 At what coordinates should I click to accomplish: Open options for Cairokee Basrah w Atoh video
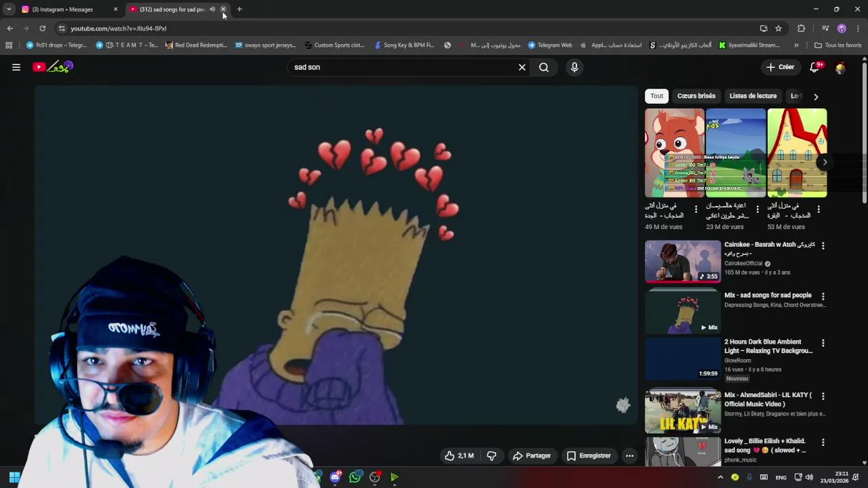click(x=823, y=245)
